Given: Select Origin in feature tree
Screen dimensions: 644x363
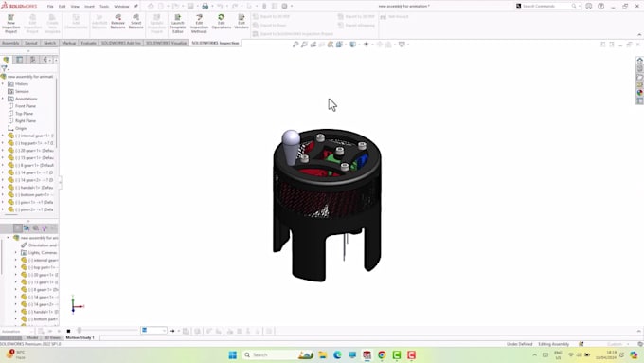Looking at the screenshot, I should (x=21, y=128).
